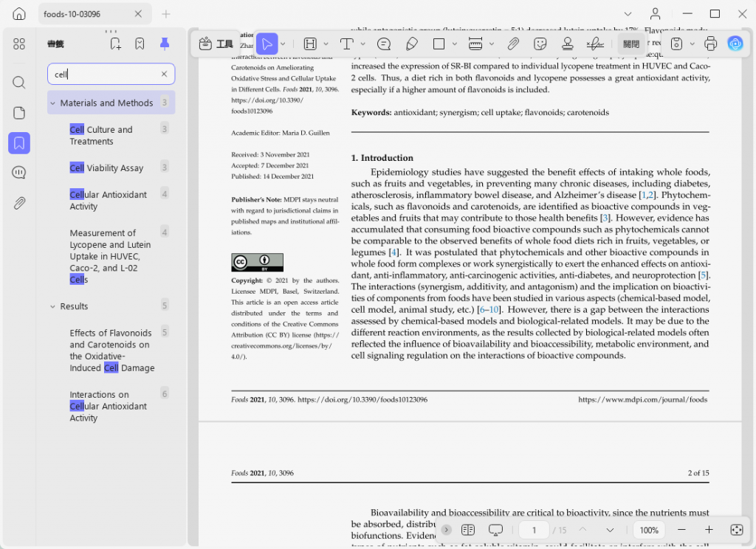Select the measurement ruler tool
Viewport: 756px width, 549px height.
pos(475,44)
